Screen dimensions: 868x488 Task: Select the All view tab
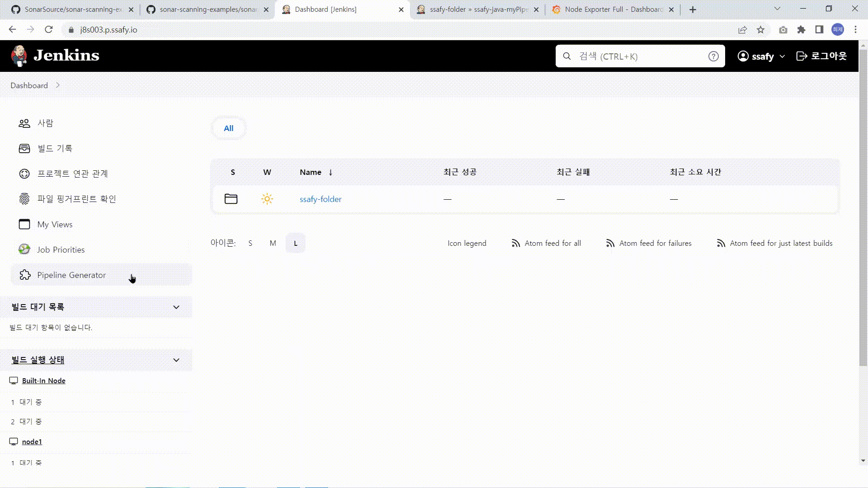pyautogui.click(x=228, y=128)
